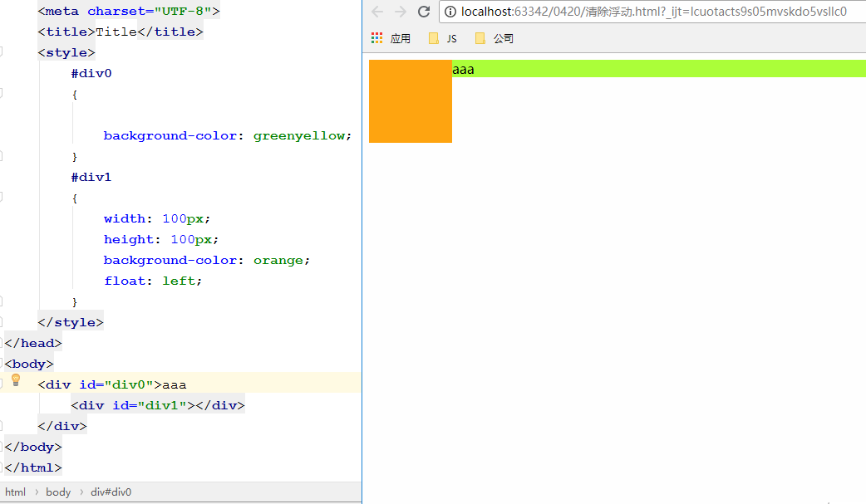The height and width of the screenshot is (504, 866).
Task: Click the 应用 bookmark label
Action: [x=401, y=38]
